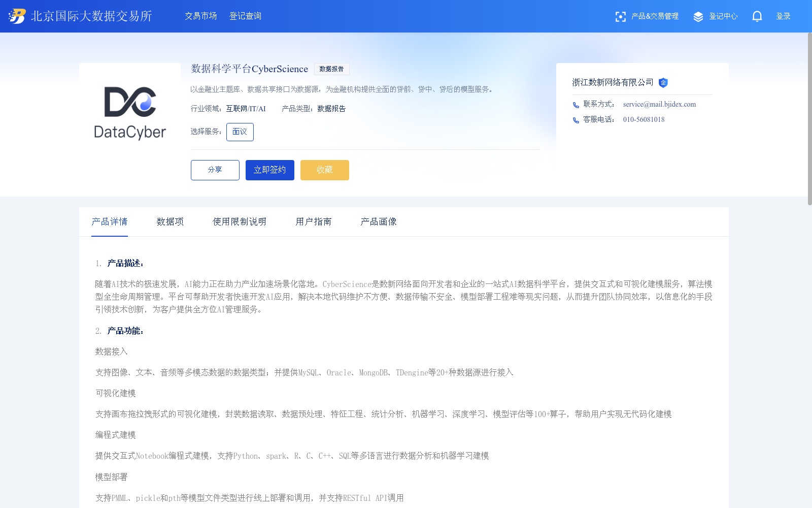Open the notification bell
Screen dimensions: 812x508
click(x=757, y=16)
